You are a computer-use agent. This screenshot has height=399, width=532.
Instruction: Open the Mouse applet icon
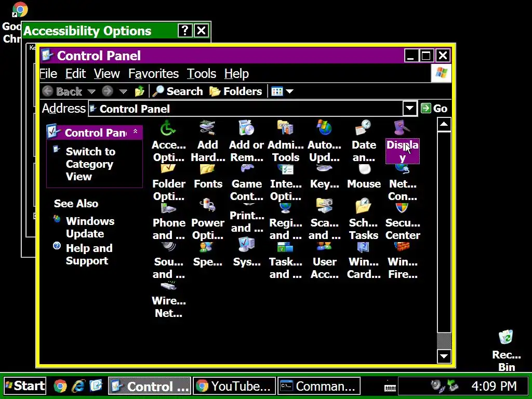tap(364, 177)
